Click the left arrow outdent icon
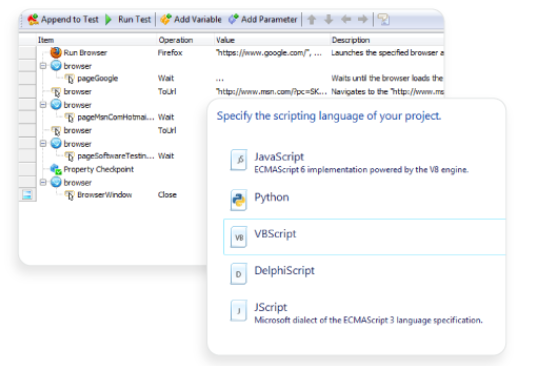The height and width of the screenshot is (366, 535). 346,19
